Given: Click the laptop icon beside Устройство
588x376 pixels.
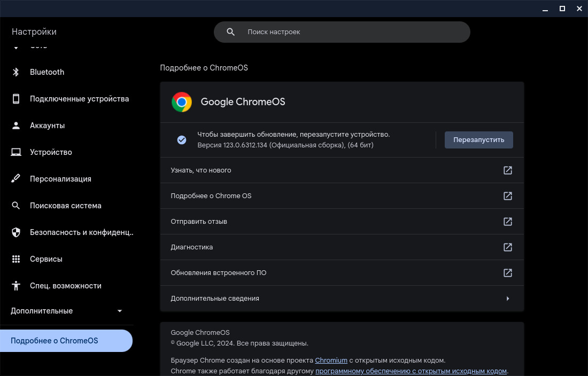Looking at the screenshot, I should point(16,152).
